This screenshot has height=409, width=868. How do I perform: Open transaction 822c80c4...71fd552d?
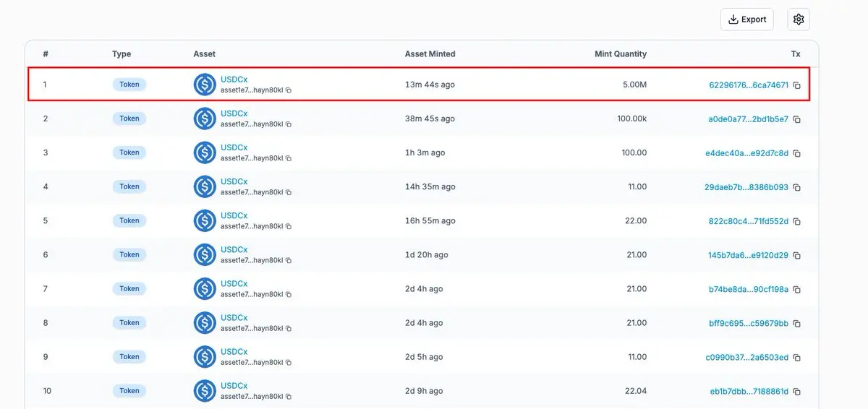(749, 221)
